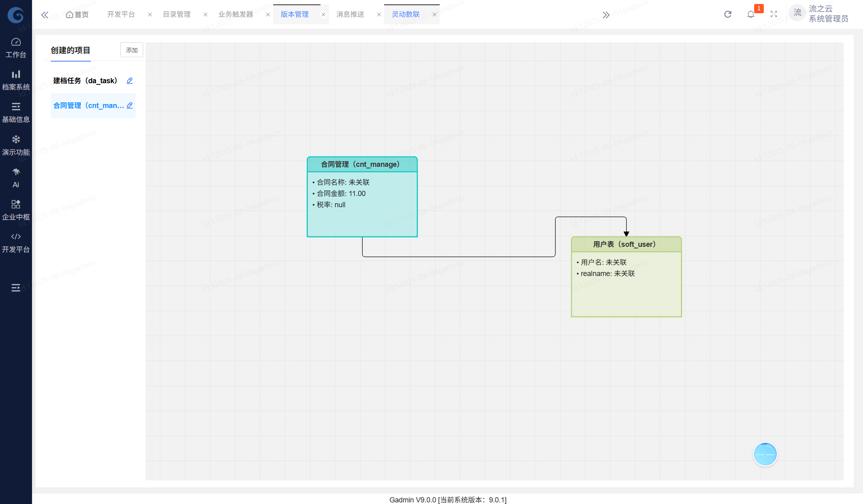
Task: Click the refresh page icon
Action: click(727, 14)
